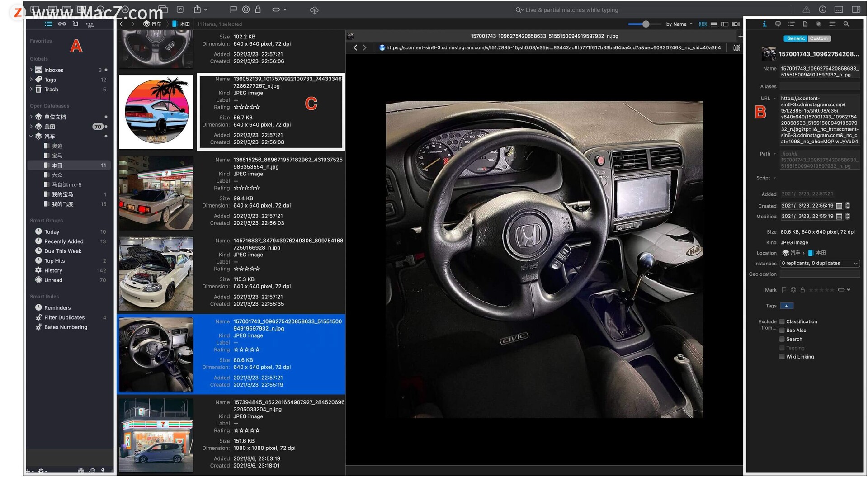This screenshot has width=868, height=477.
Task: Select the Custom info tab
Action: coord(819,38)
